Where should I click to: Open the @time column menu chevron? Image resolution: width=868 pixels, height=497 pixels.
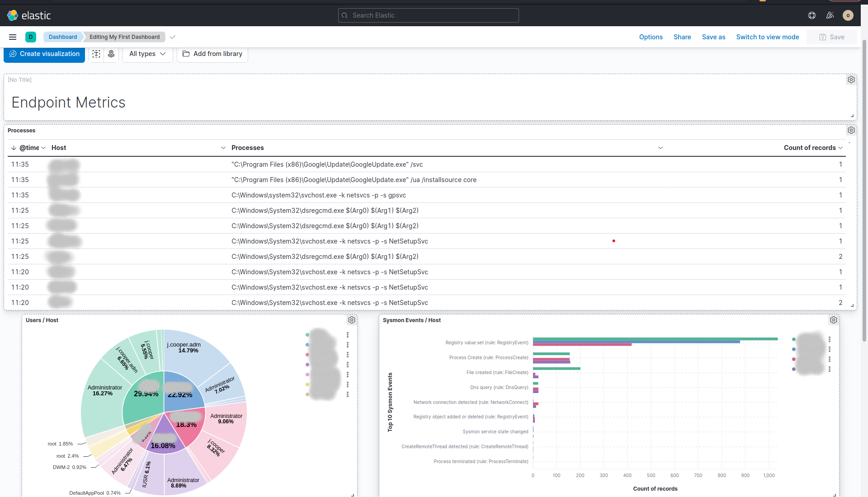coord(43,148)
